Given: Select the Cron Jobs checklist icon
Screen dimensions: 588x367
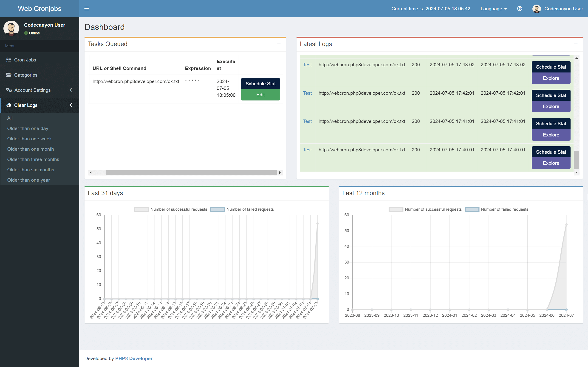Looking at the screenshot, I should [x=9, y=59].
